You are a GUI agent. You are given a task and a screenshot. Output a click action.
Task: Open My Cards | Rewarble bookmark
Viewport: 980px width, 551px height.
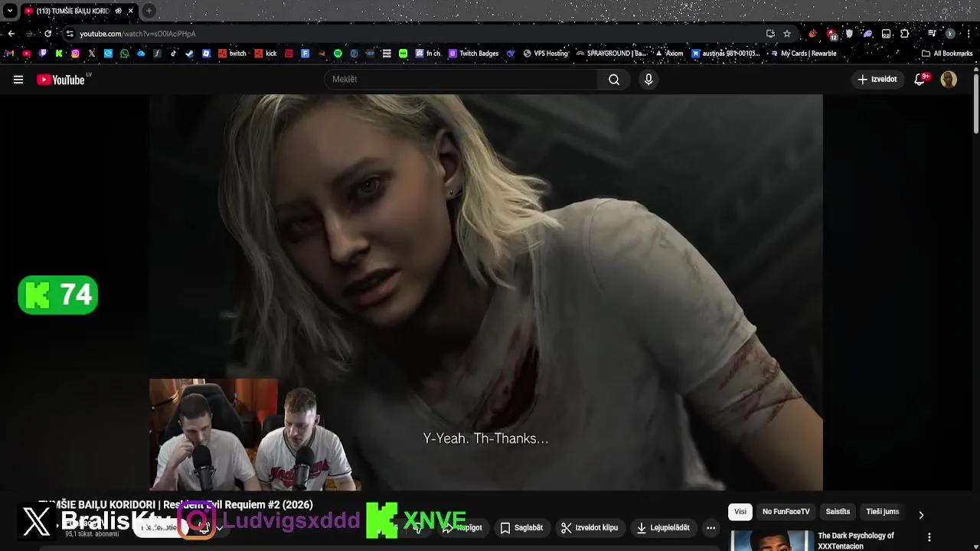click(803, 54)
